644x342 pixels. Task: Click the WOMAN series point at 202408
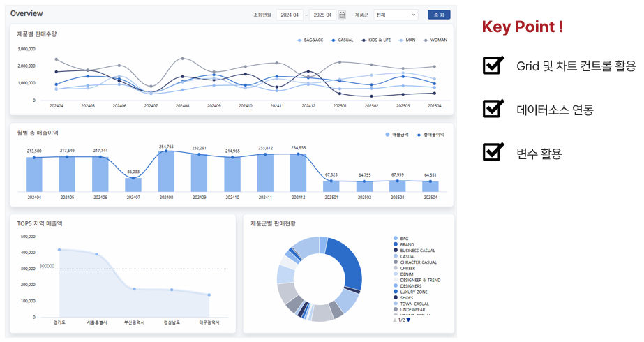click(x=182, y=59)
